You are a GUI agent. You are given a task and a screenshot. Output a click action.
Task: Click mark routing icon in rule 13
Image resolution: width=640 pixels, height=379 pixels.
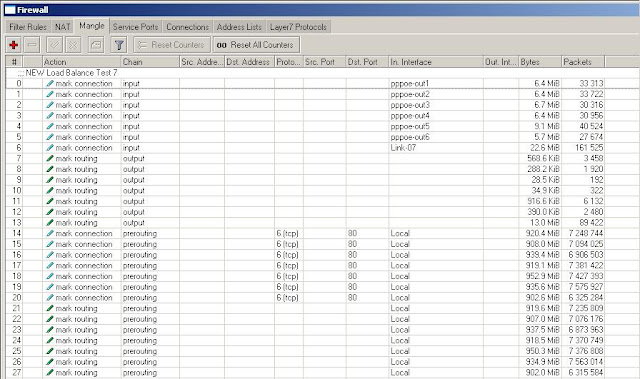click(50, 223)
